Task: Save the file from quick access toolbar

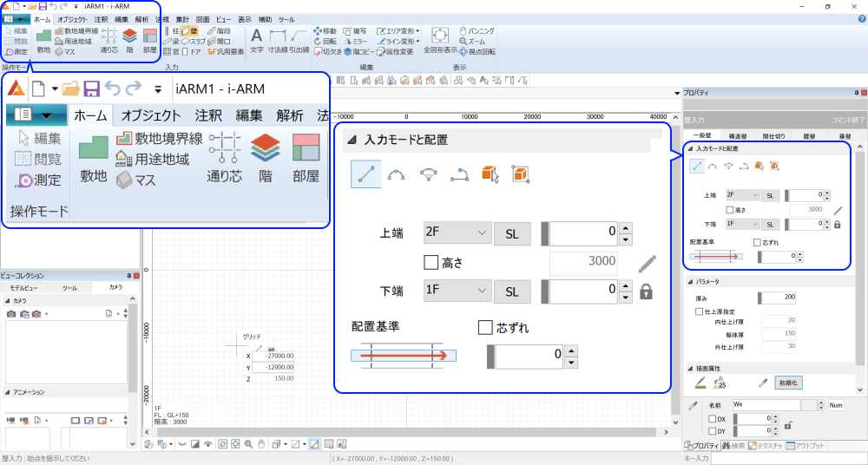Action: pyautogui.click(x=42, y=7)
